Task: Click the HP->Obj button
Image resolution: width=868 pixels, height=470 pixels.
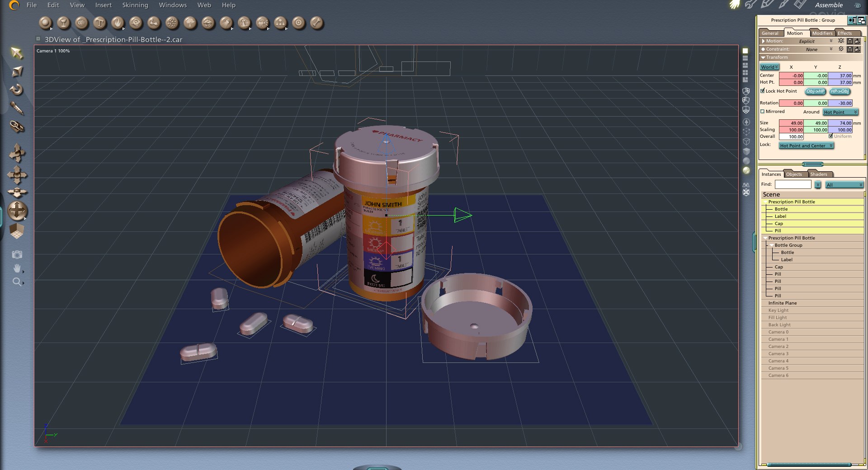Action: click(840, 91)
